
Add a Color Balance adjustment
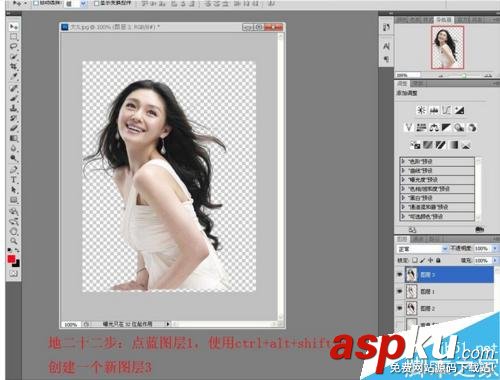pos(434,127)
